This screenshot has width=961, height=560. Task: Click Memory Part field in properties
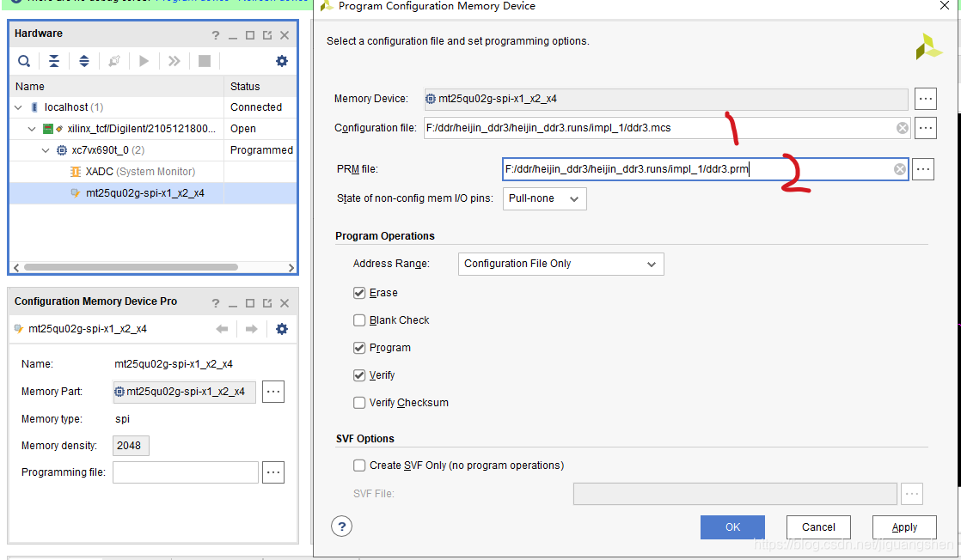(x=185, y=392)
